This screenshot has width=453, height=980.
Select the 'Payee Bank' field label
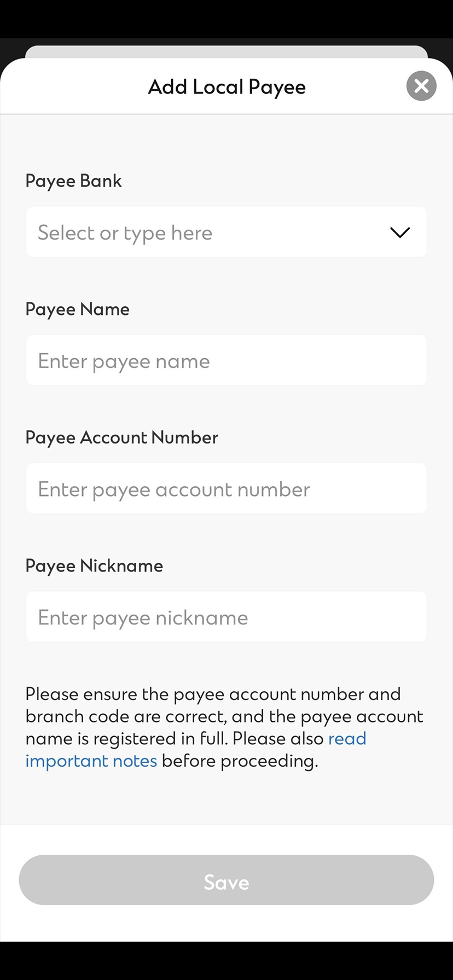coord(73,180)
